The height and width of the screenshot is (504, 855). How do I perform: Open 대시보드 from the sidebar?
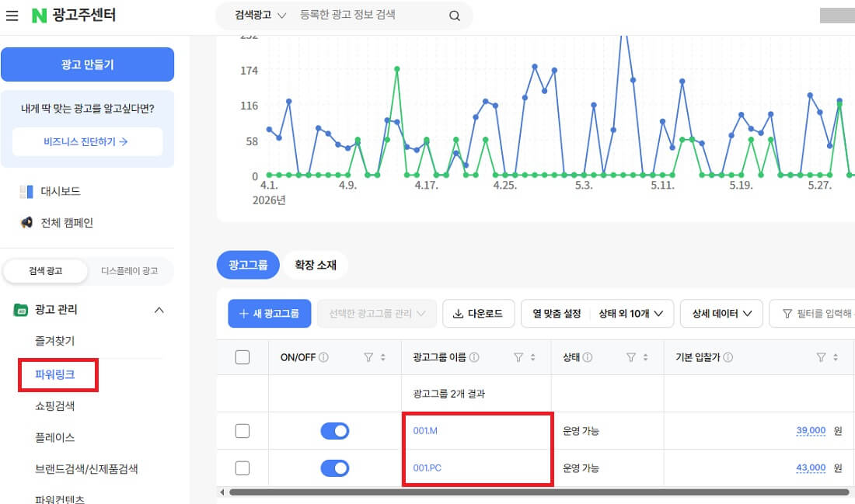[61, 191]
